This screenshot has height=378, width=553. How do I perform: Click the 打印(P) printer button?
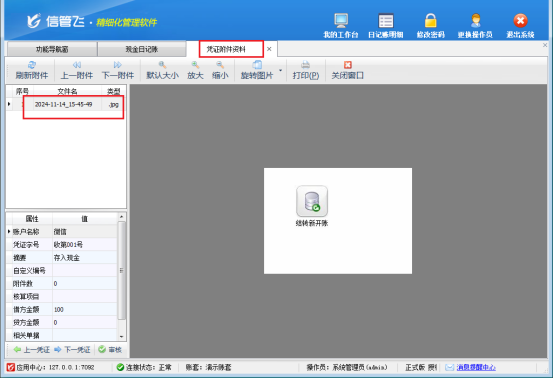point(305,70)
